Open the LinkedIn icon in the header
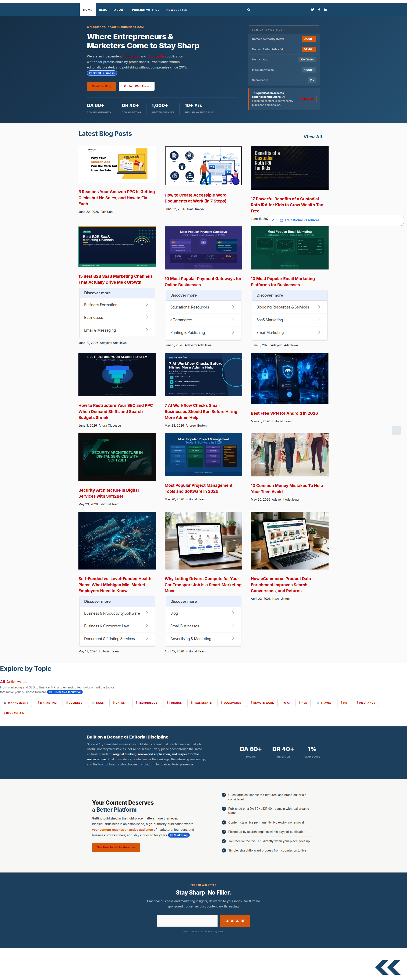The height and width of the screenshot is (980, 407). [326, 10]
